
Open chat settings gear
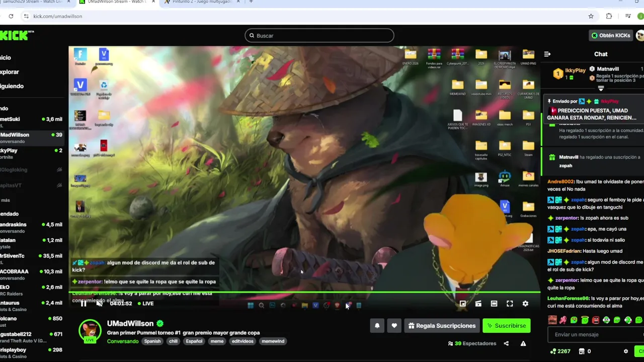click(626, 351)
